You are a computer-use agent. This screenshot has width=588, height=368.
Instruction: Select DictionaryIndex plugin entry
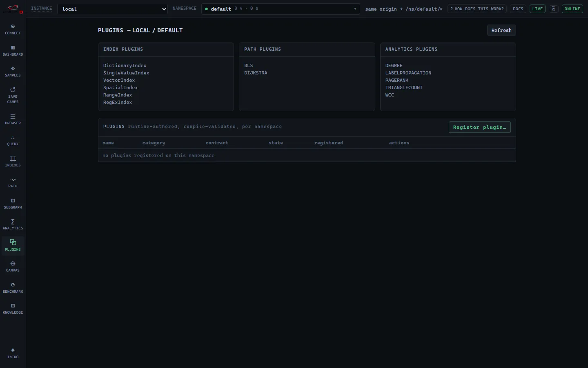click(x=125, y=65)
